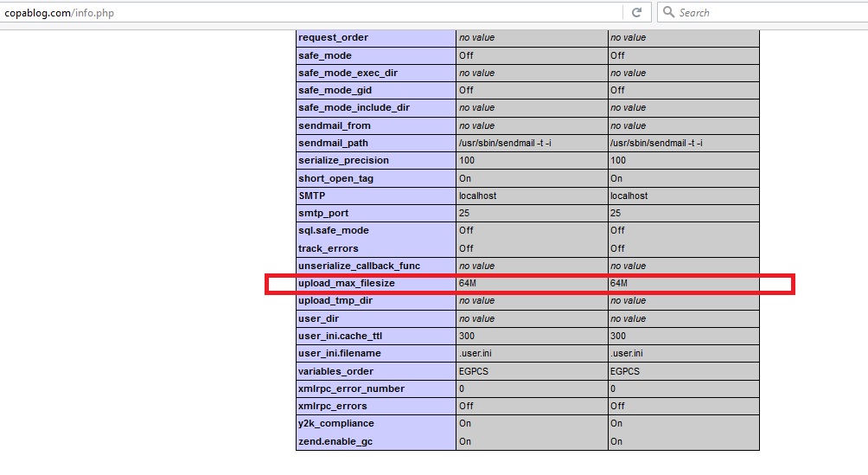868x475 pixels.
Task: Click master value On of zend.enable_gc
Action: point(616,442)
